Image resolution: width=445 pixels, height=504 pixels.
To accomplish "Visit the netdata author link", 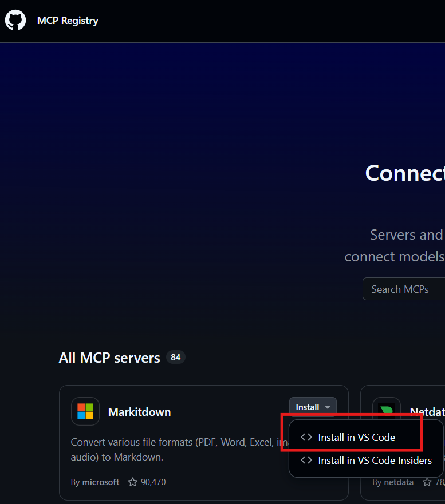I will [400, 482].
